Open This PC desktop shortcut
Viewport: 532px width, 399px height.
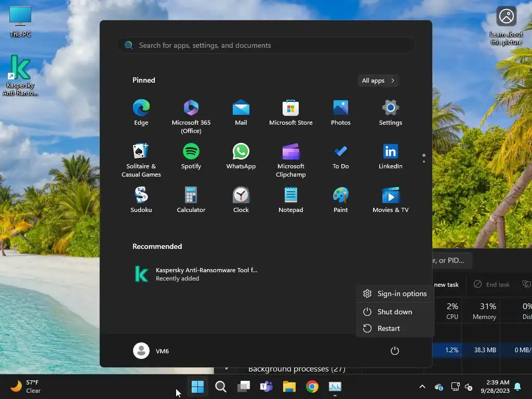click(x=20, y=21)
